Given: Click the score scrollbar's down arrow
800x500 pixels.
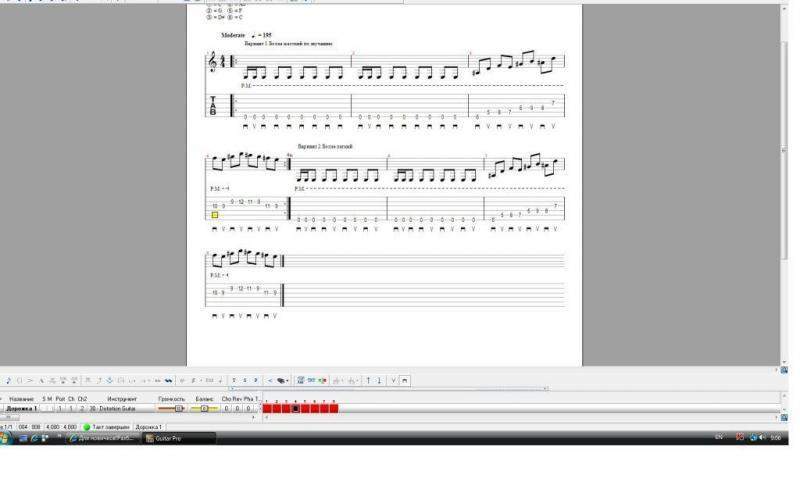Looking at the screenshot, I should pyautogui.click(x=784, y=362).
